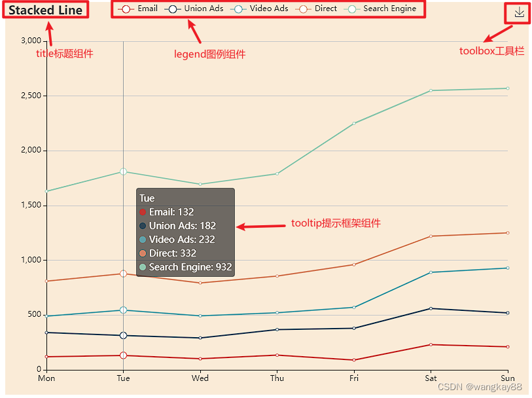This screenshot has height=398, width=532.
Task: Click the Video Ads point on Tue
Action: pyautogui.click(x=124, y=310)
